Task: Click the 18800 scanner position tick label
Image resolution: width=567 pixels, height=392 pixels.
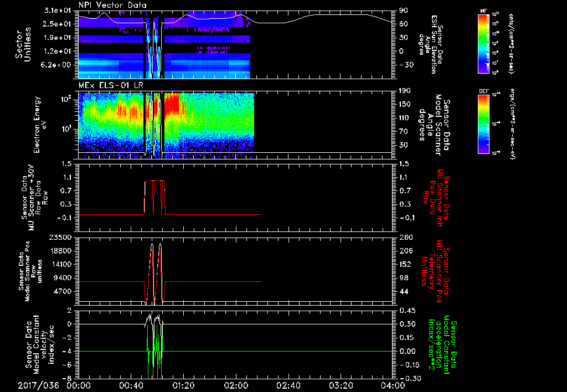Action: (60, 251)
